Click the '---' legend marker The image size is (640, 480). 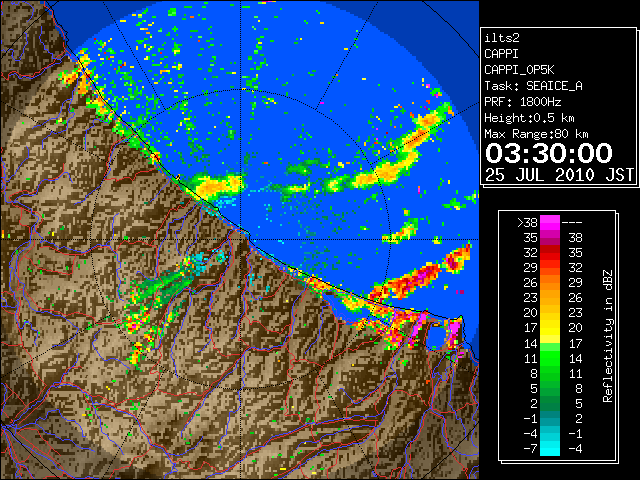coord(572,223)
